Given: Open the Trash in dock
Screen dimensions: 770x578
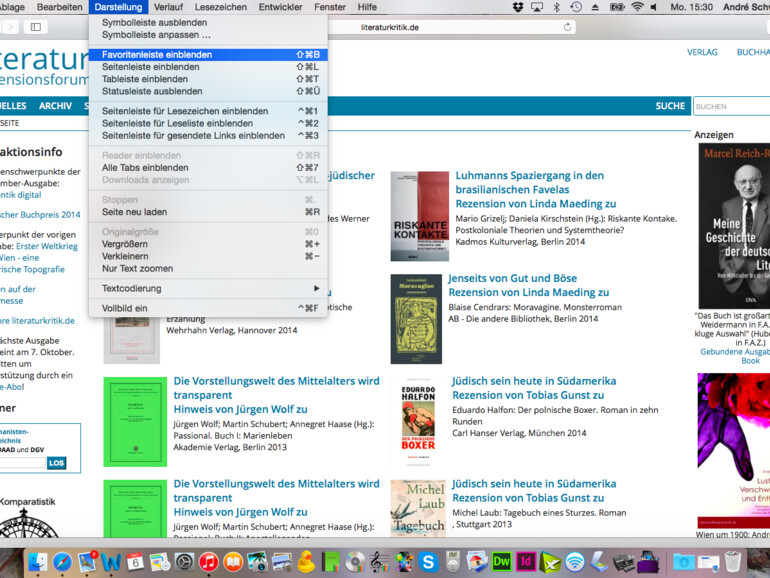Looking at the screenshot, I should [x=733, y=562].
